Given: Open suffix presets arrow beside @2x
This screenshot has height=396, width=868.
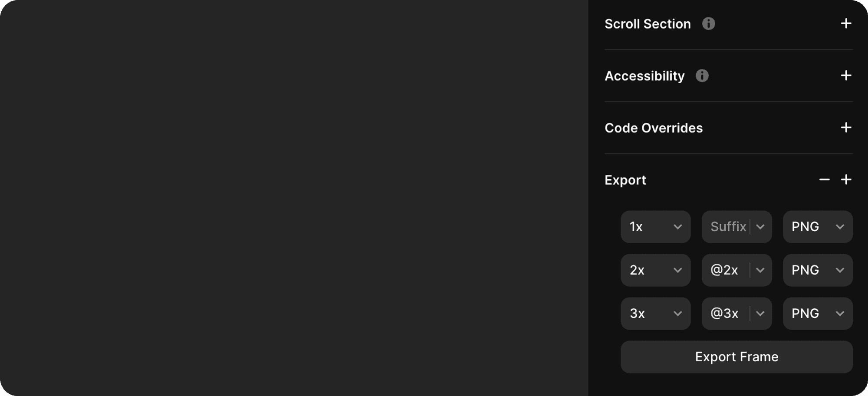Looking at the screenshot, I should (760, 270).
